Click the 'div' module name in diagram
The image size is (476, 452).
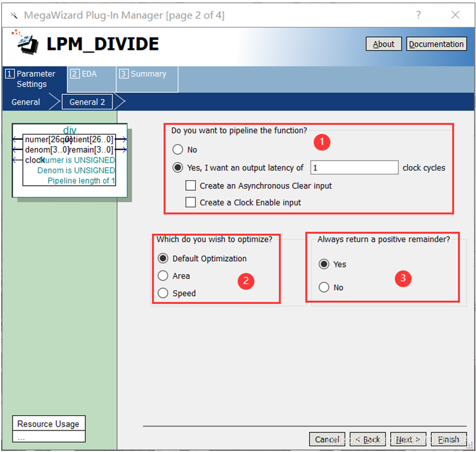[x=70, y=130]
